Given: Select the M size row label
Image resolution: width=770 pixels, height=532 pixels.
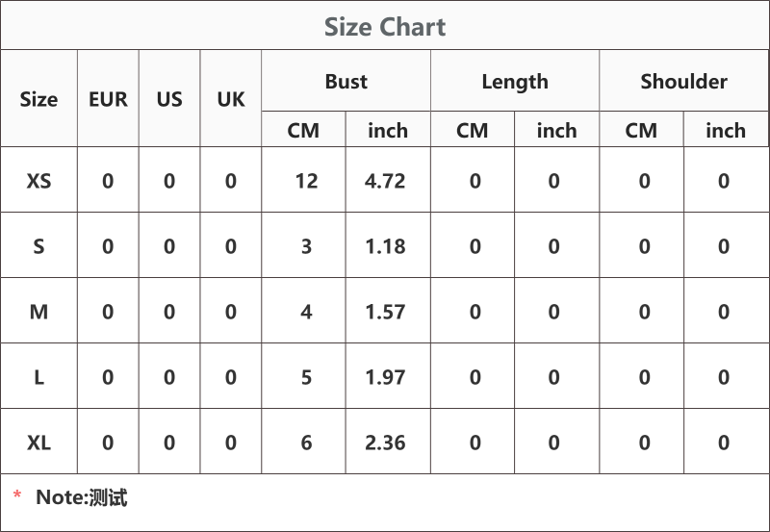Looking at the screenshot, I should tap(38, 312).
